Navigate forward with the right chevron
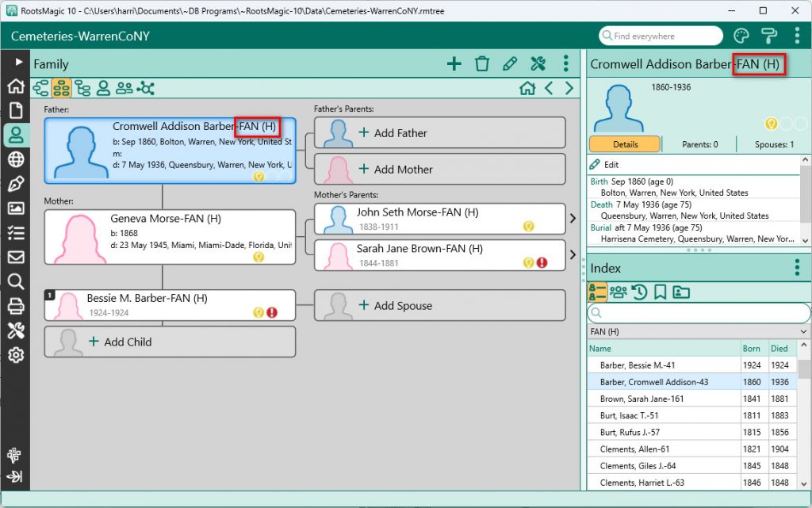 click(569, 89)
